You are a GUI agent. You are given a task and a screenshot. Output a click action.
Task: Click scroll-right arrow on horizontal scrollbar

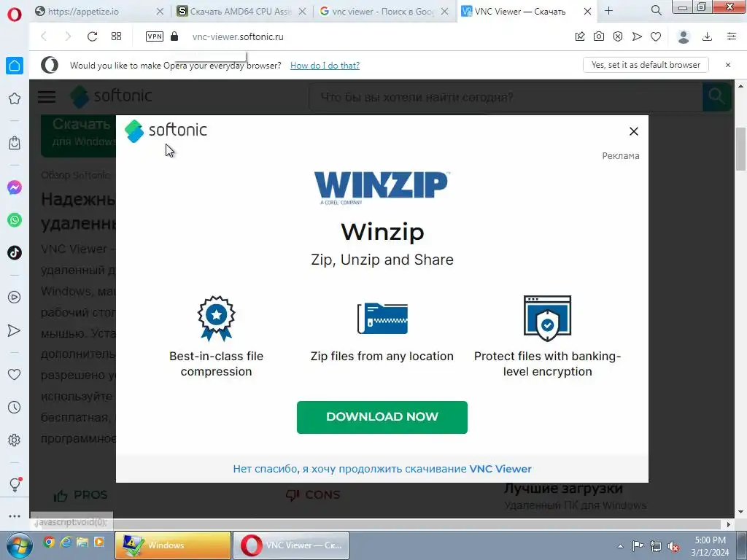click(729, 524)
